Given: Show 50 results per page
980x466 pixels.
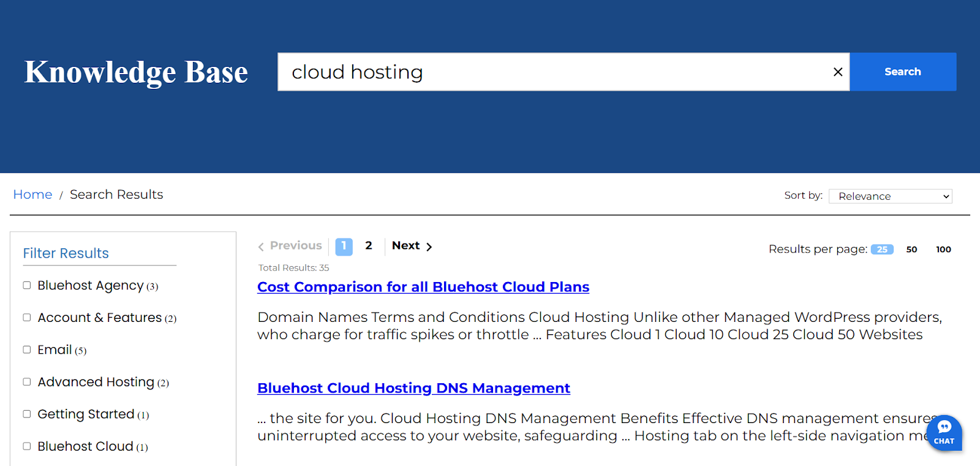Looking at the screenshot, I should pos(911,250).
